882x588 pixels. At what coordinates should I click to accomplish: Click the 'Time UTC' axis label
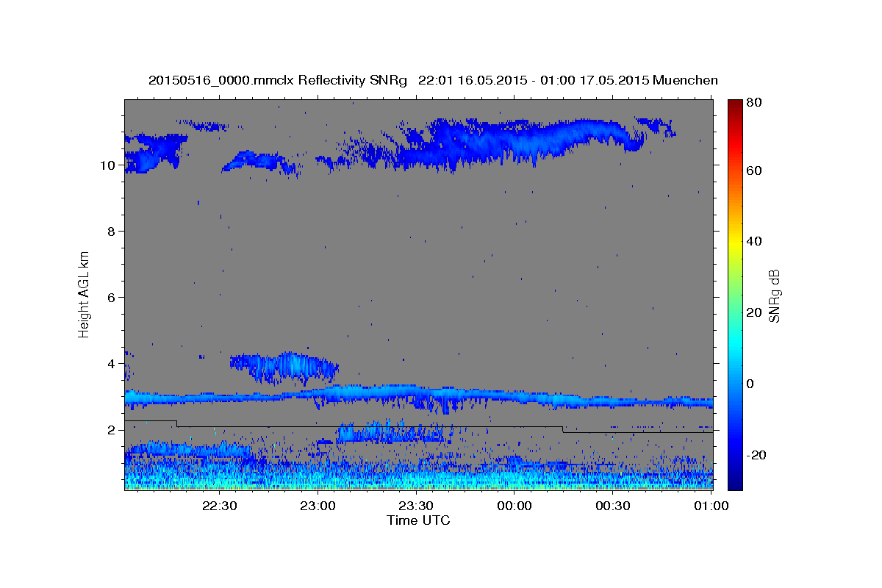coord(418,520)
